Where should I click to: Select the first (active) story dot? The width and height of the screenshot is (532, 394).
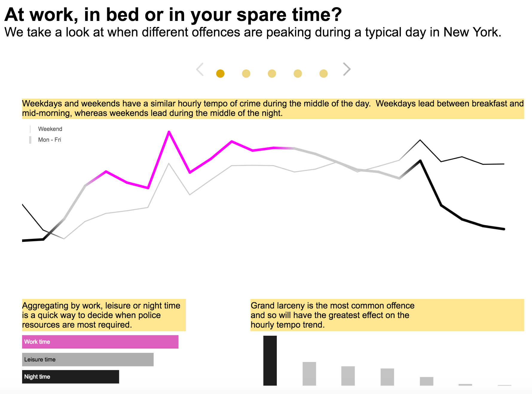tap(220, 74)
